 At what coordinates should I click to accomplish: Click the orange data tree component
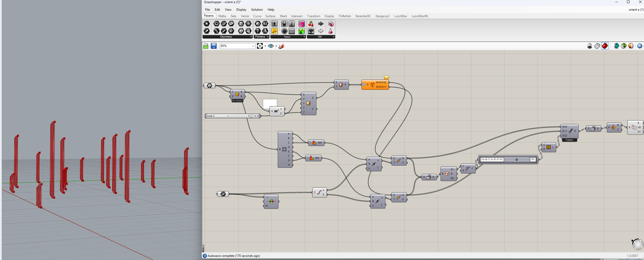375,85
